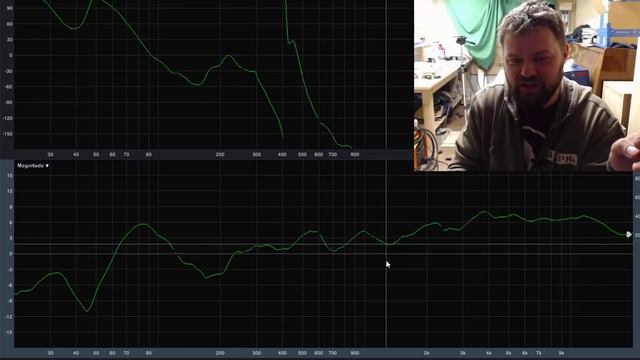Screen dimensions: 640x360
Task: Click the "7k" frequency axis label
Action: (539, 353)
